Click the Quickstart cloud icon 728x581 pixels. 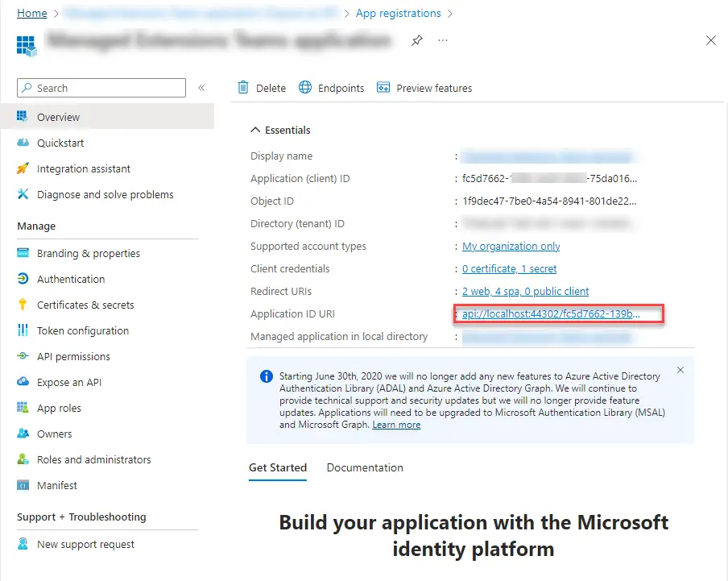tap(23, 142)
